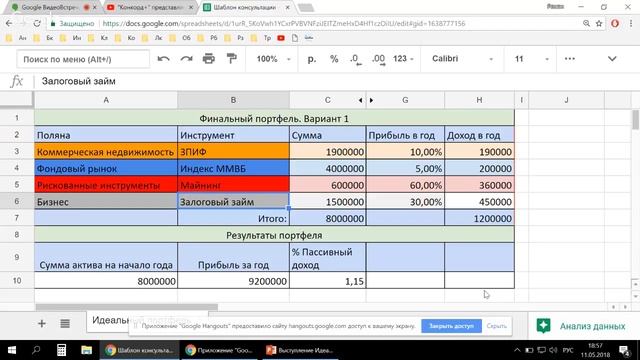This screenshot has height=360, width=640.
Task: Switch to Google Видеовстреча browser tab
Action: coord(50,7)
